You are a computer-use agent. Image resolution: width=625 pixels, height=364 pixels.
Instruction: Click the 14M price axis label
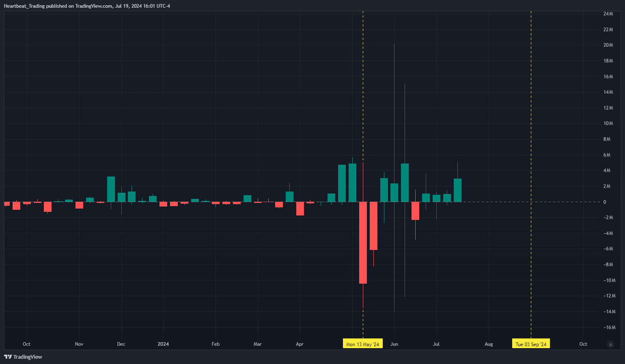tap(608, 92)
